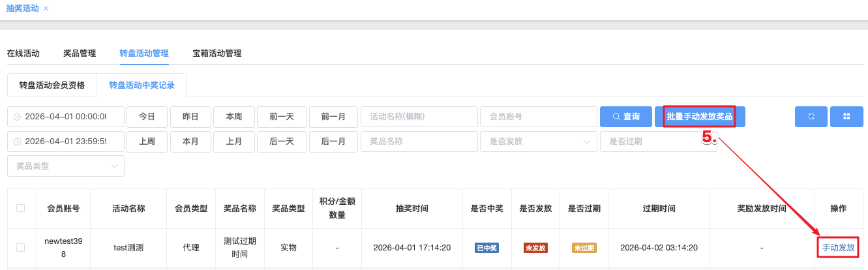868x270 pixels.
Task: Open the 是否发放 dropdown
Action: (538, 142)
